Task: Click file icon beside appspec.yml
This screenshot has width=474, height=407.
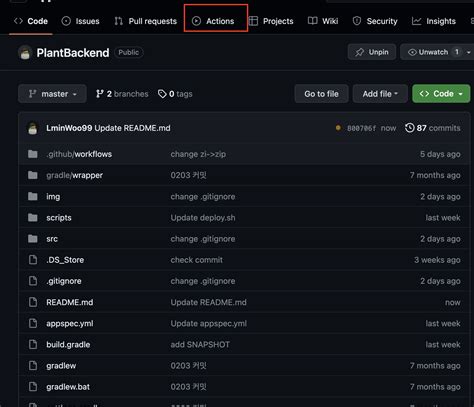Action: pos(33,323)
